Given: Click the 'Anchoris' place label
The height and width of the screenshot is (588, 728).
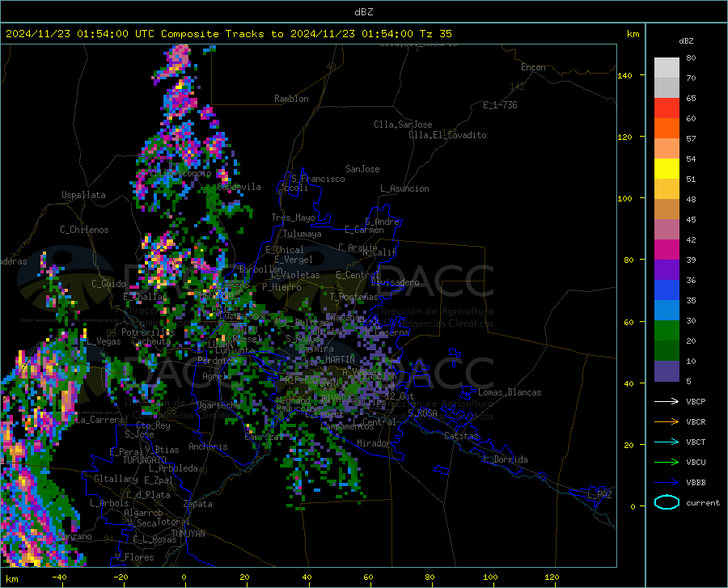Looking at the screenshot, I should (208, 446).
